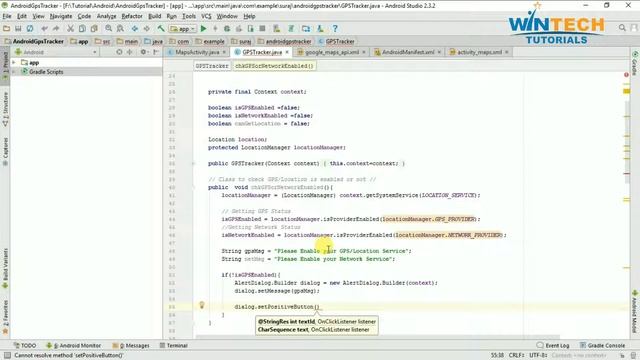
Task: Expand the app module tree node
Action: 14,62
